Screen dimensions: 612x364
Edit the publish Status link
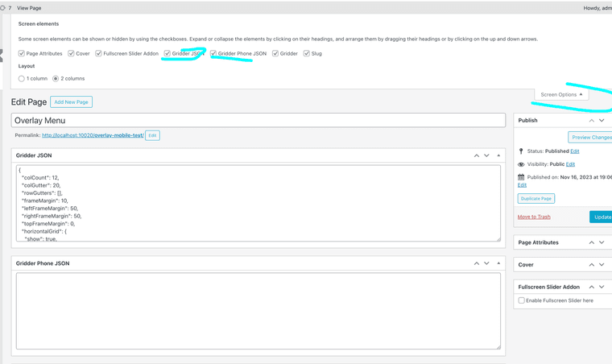coord(575,151)
